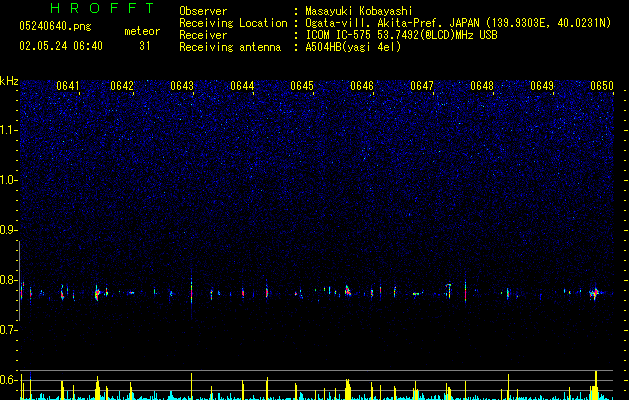629x400 pixels.
Task: Click the 0641 time marker
Action: [68, 86]
